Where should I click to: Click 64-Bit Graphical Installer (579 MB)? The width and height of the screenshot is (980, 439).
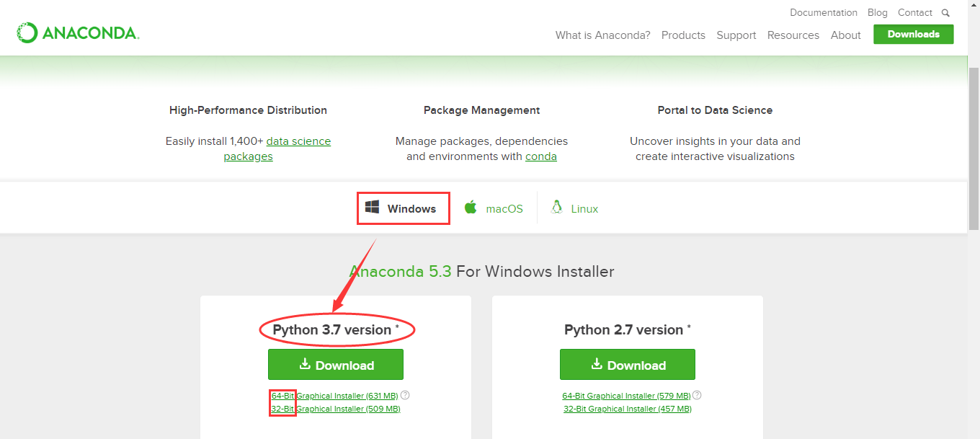(626, 396)
